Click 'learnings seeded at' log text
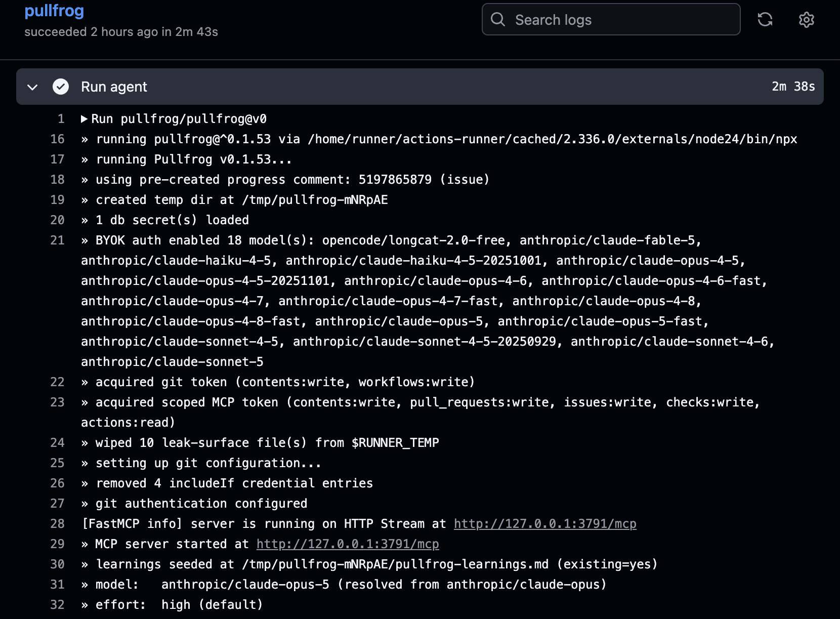The width and height of the screenshot is (840, 619). 165,564
